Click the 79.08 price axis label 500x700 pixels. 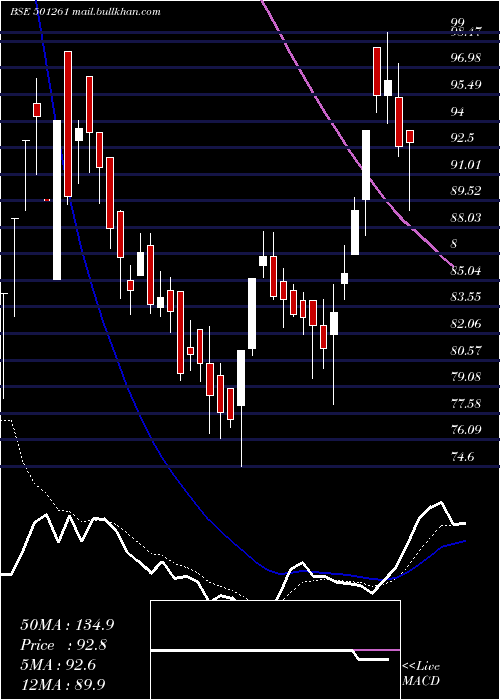point(466,377)
